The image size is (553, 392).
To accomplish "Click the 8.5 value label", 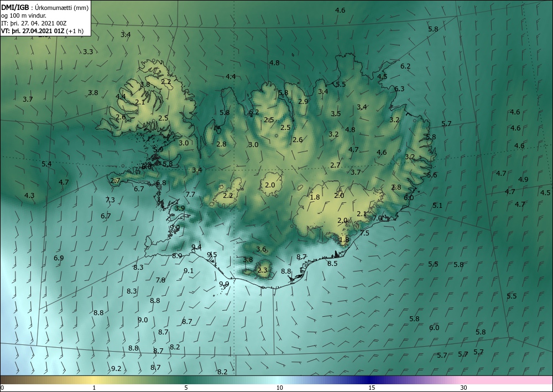I will (x=332, y=264).
